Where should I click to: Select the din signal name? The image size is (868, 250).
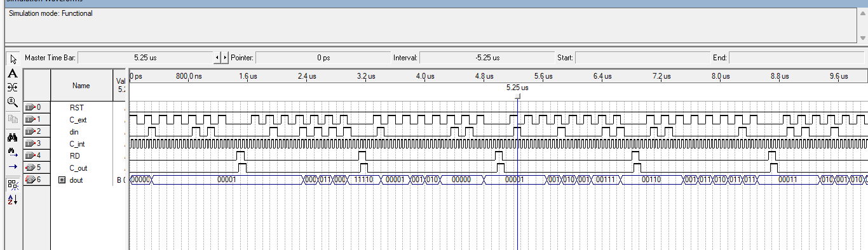click(74, 132)
